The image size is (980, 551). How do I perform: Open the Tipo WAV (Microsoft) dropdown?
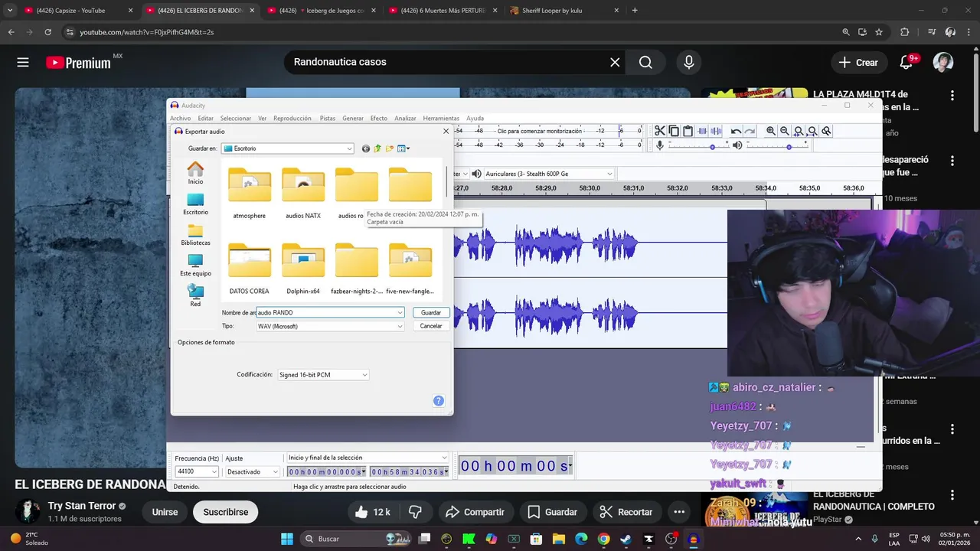330,326
